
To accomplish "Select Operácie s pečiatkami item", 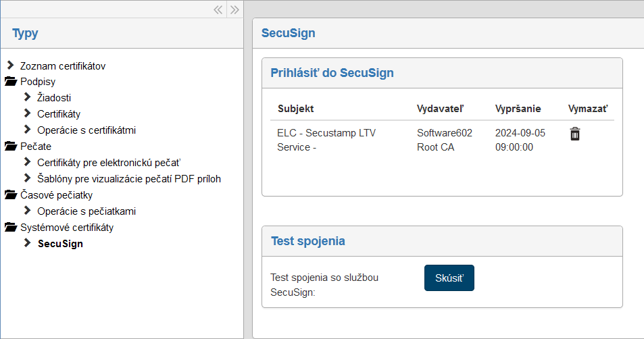I will click(86, 211).
